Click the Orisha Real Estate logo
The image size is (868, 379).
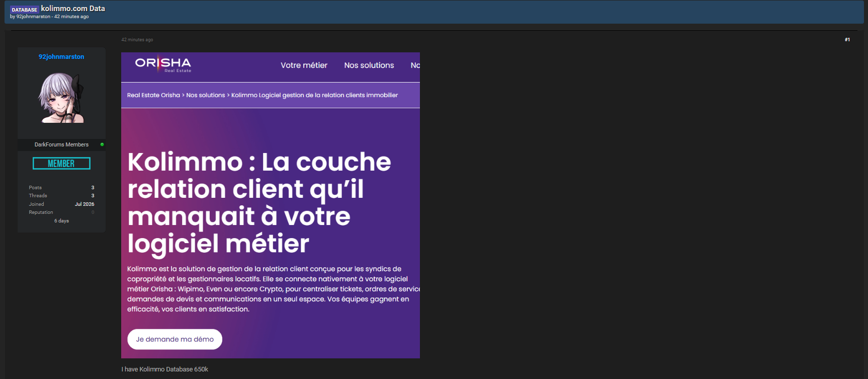click(x=163, y=64)
